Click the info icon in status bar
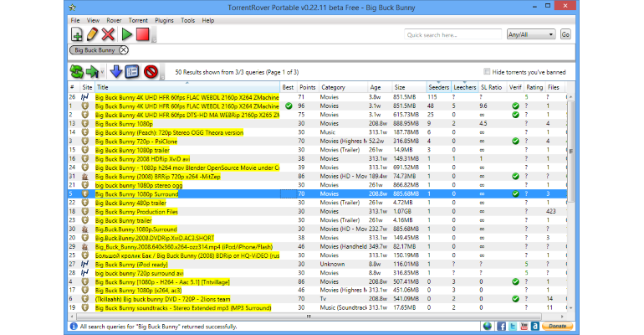The height and width of the screenshot is (335, 644). pos(74,327)
